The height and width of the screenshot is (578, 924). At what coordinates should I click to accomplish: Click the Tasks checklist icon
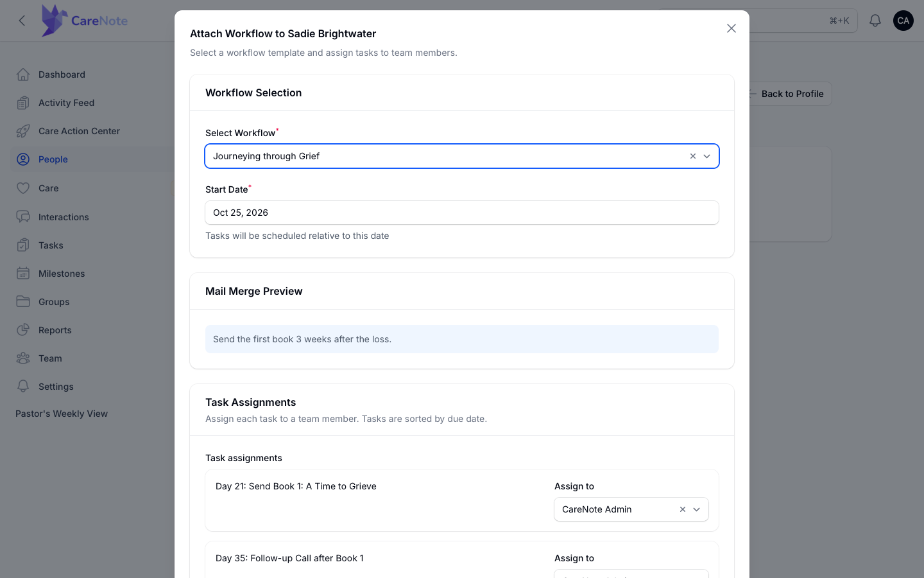(x=23, y=245)
